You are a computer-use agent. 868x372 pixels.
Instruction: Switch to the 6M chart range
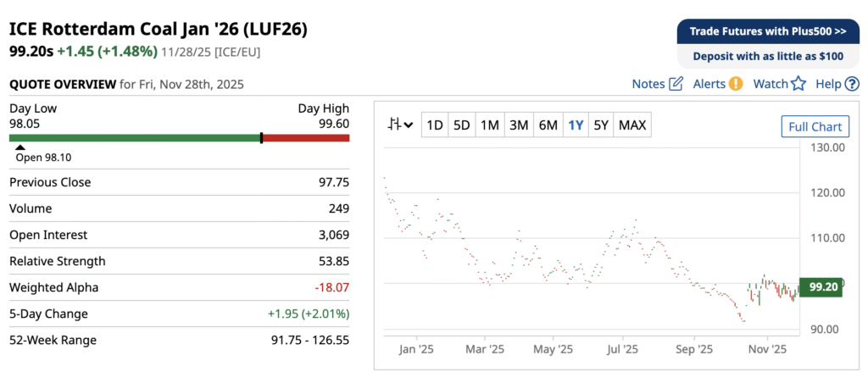548,125
